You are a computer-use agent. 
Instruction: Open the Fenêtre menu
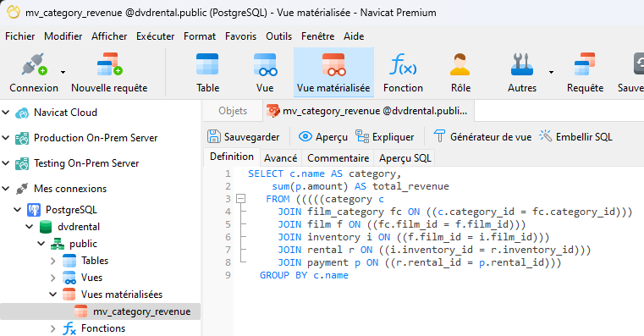click(318, 36)
